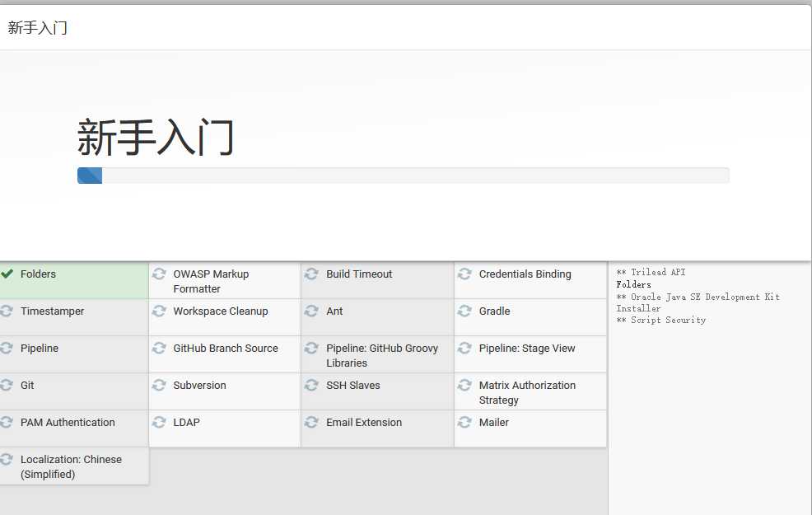The width and height of the screenshot is (812, 515).
Task: Click the sync icon next to SSH Slaves
Action: (311, 385)
